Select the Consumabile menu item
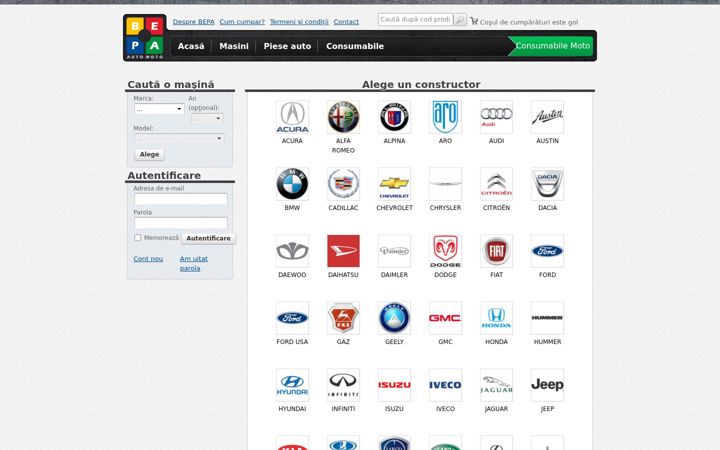The image size is (720, 450). point(355,46)
